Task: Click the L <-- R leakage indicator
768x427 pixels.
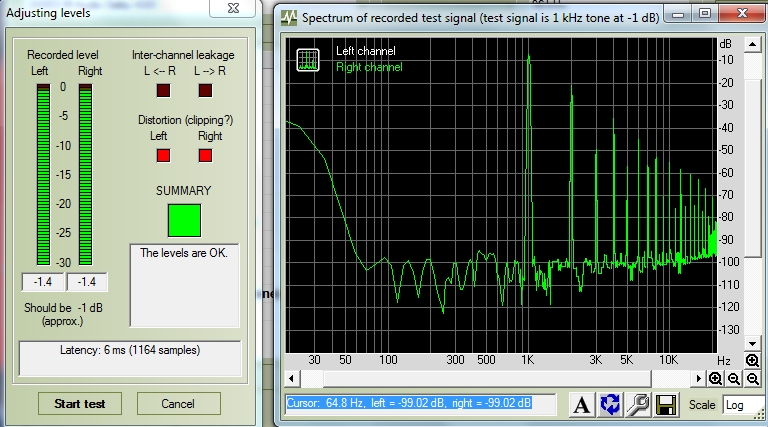Action: click(x=163, y=91)
